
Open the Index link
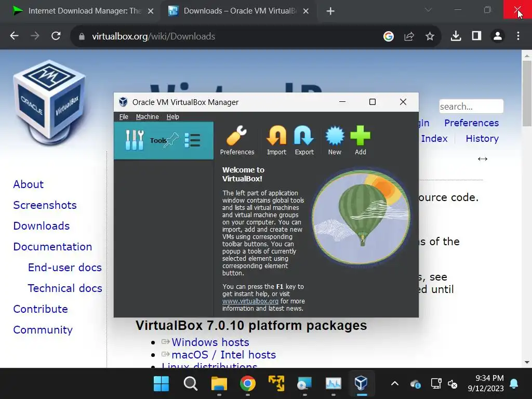(x=434, y=138)
